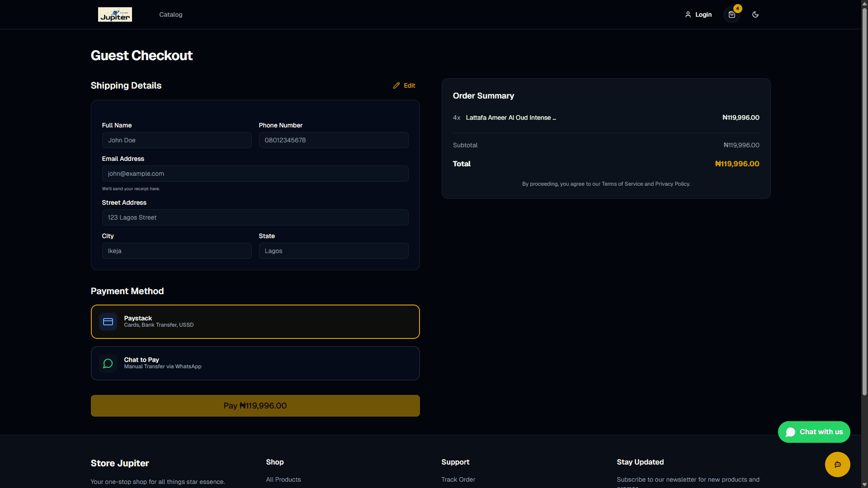Click the Order Summary heading
Image resolution: width=868 pixels, height=488 pixels.
tap(483, 96)
